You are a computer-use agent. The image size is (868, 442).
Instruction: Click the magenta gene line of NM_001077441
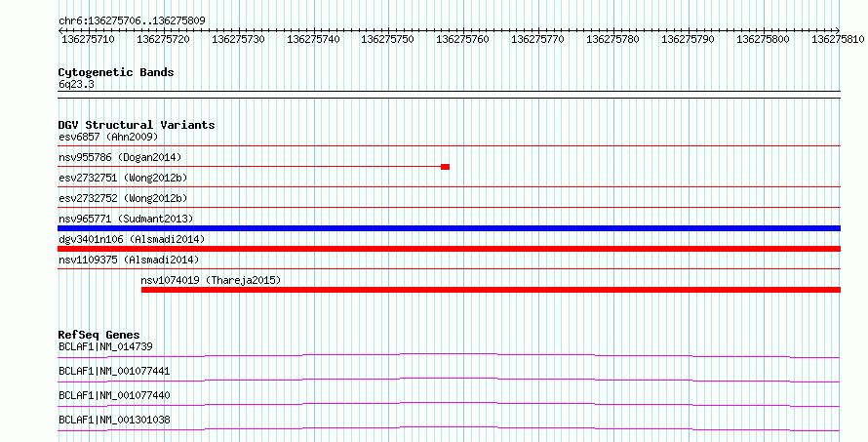pyautogui.click(x=449, y=380)
